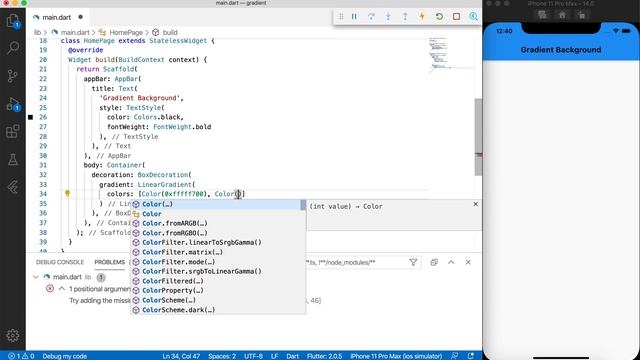This screenshot has width=640, height=360.
Task: Select ColorFilter.matrix(…) suggestion
Action: click(218, 252)
